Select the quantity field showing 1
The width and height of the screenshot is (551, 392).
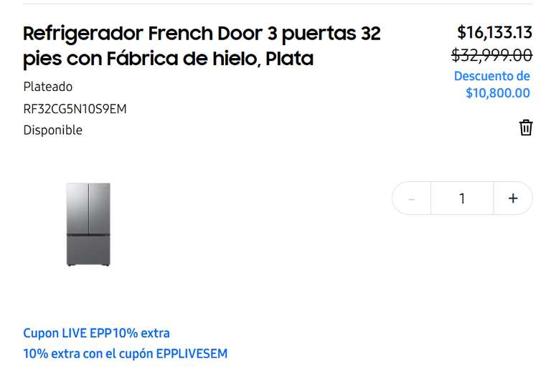click(463, 199)
